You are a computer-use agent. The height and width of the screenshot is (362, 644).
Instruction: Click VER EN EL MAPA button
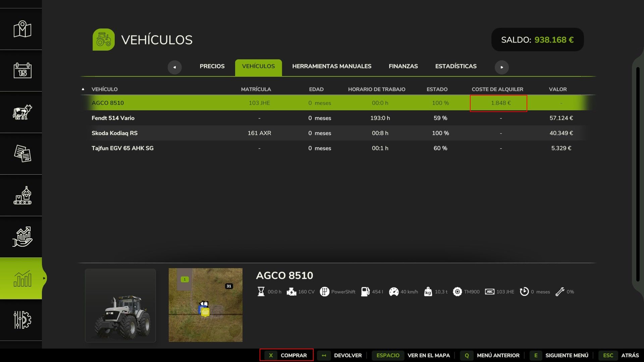pyautogui.click(x=428, y=355)
